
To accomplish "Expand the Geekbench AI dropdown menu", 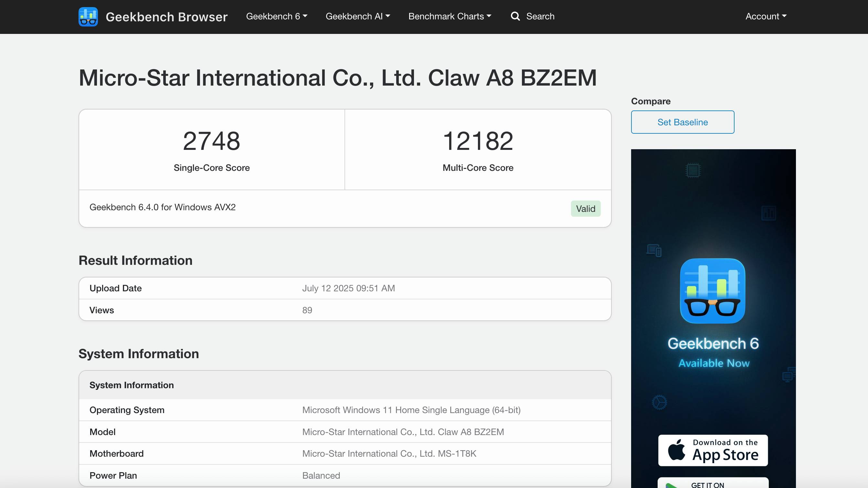I will 358,16.
